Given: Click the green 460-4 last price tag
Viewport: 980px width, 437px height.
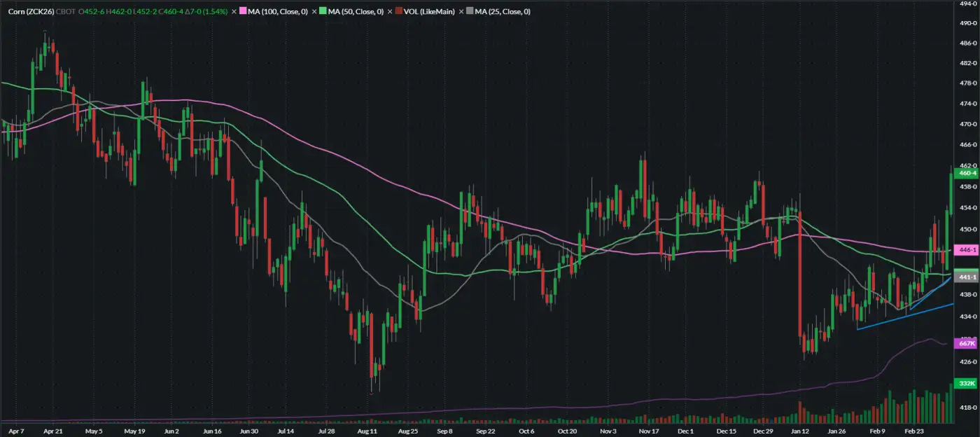Looking at the screenshot, I should pyautogui.click(x=967, y=173).
